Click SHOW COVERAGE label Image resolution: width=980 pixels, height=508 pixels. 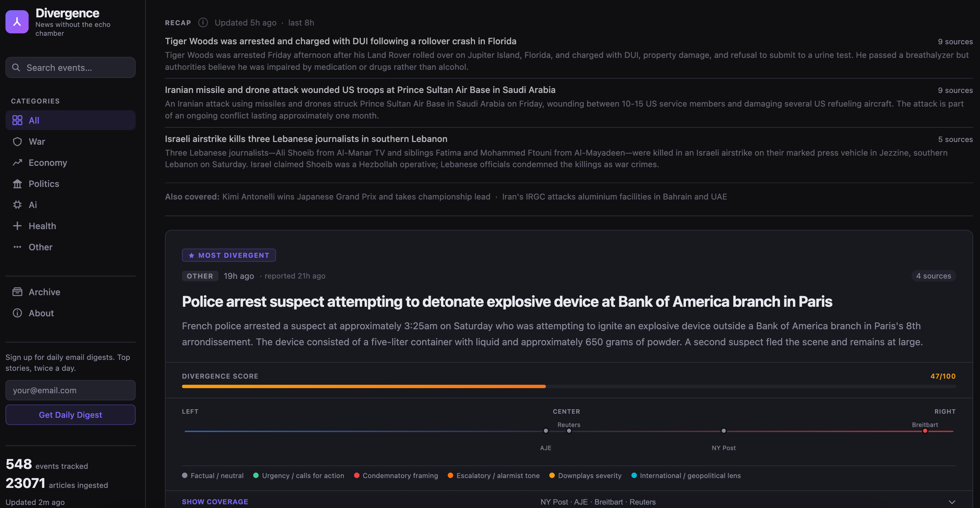pyautogui.click(x=215, y=502)
